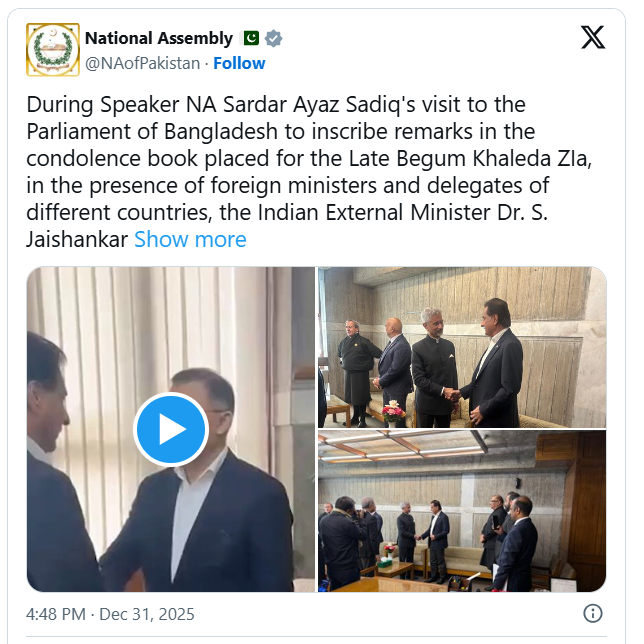
Task: Click the X logo on the post
Action: click(592, 39)
